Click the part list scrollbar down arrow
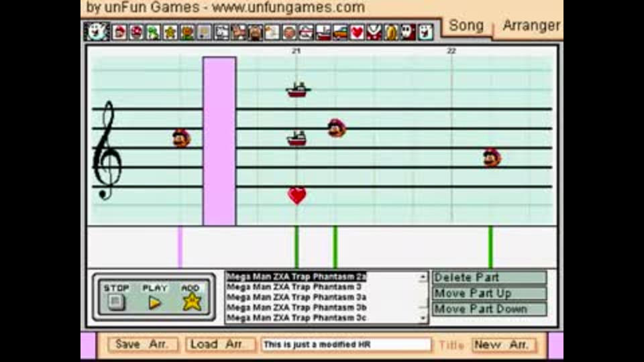The width and height of the screenshot is (644, 362). click(423, 318)
